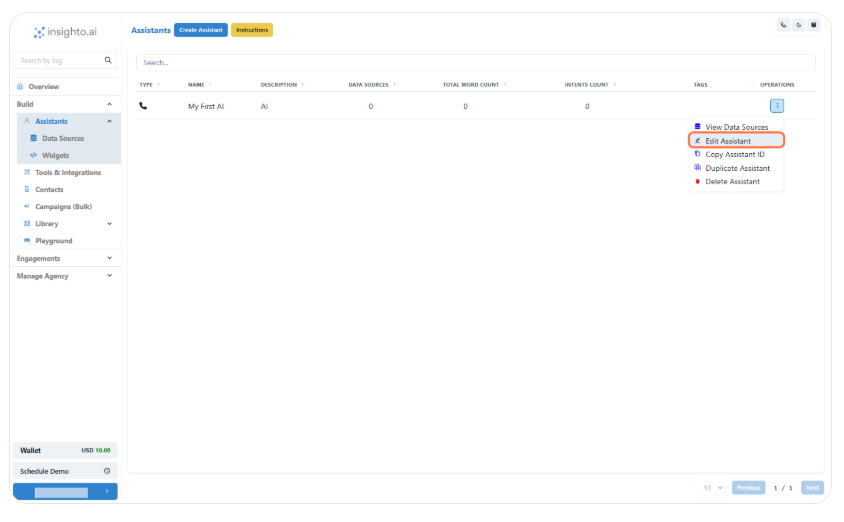Viewport: 844px width, 522px height.
Task: Choose Duplicate Assistant from the menu
Action: tap(736, 168)
